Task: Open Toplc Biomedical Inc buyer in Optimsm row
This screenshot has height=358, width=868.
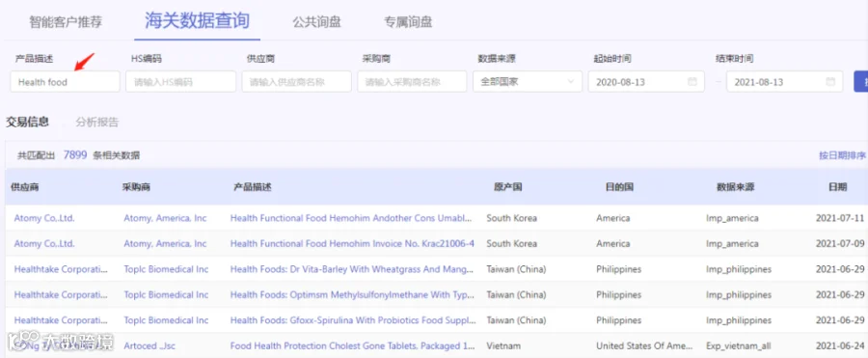Action: tap(166, 295)
